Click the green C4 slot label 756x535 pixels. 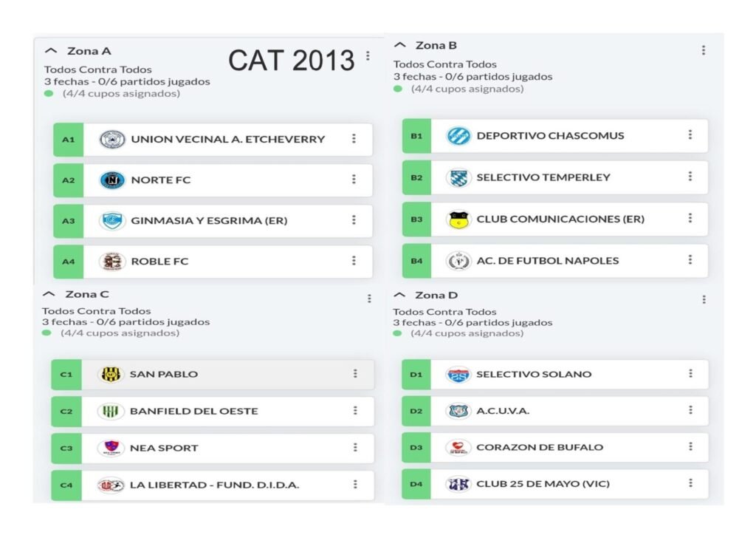click(x=66, y=485)
